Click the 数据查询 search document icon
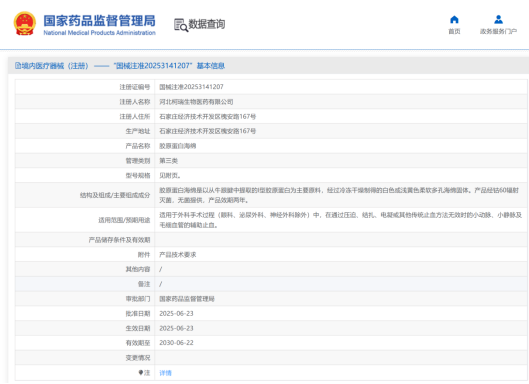 pos(181,25)
